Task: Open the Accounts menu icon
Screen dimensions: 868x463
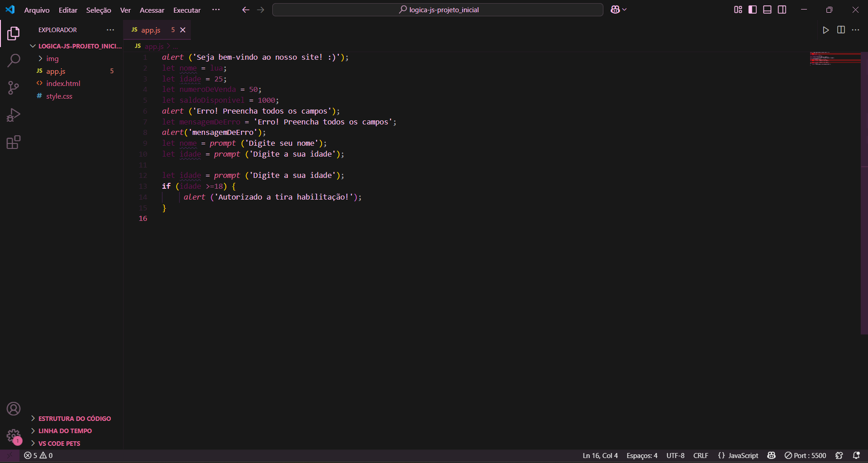Action: 14,409
